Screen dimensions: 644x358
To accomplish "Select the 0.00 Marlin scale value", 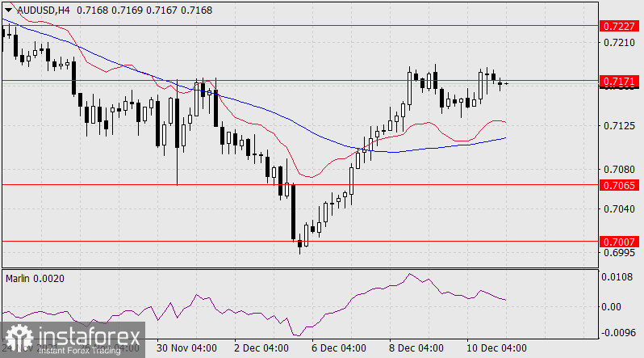I will click(611, 306).
